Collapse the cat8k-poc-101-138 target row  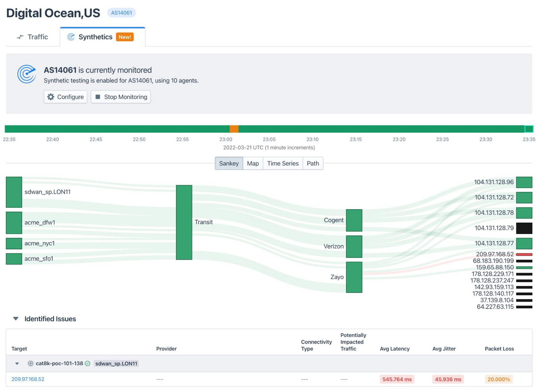[x=17, y=363]
